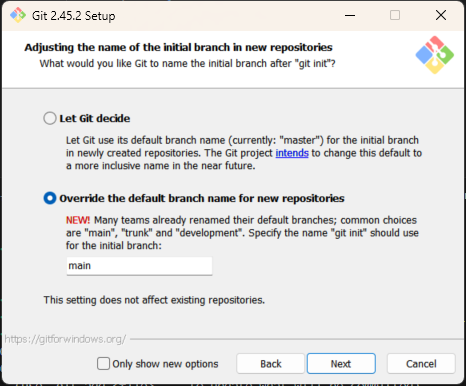The width and height of the screenshot is (466, 386).
Task: Click the subtitle about naming the initial branch
Action: pyautogui.click(x=188, y=63)
